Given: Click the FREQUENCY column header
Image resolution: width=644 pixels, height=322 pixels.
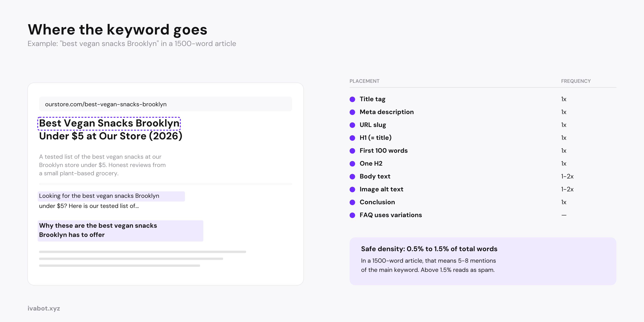Looking at the screenshot, I should [575, 81].
